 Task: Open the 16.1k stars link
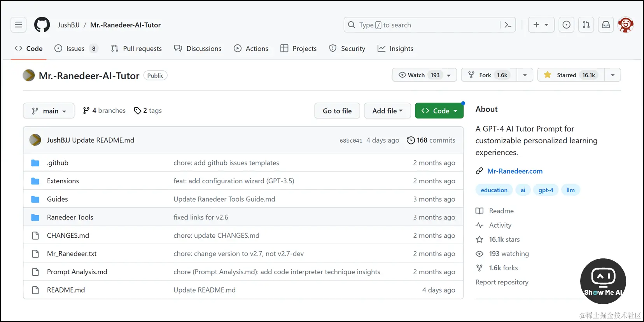tap(504, 240)
